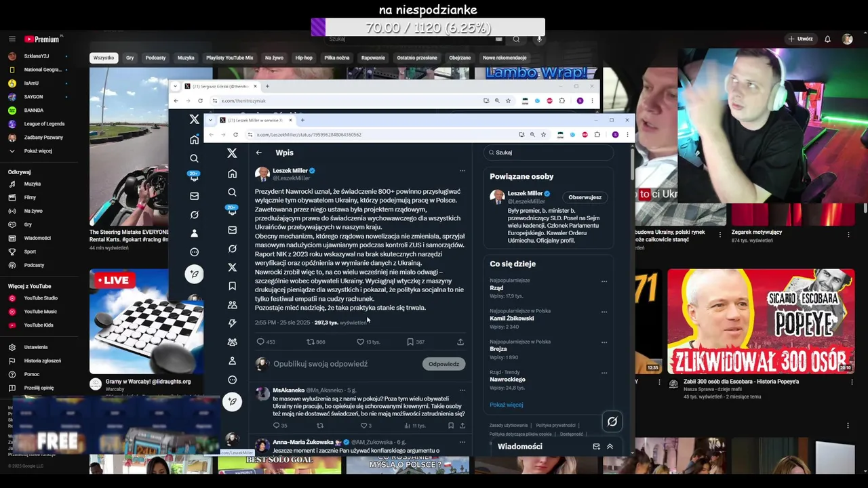Open Messages envelope in front X window sidebar
The height and width of the screenshot is (488, 868).
(x=232, y=230)
